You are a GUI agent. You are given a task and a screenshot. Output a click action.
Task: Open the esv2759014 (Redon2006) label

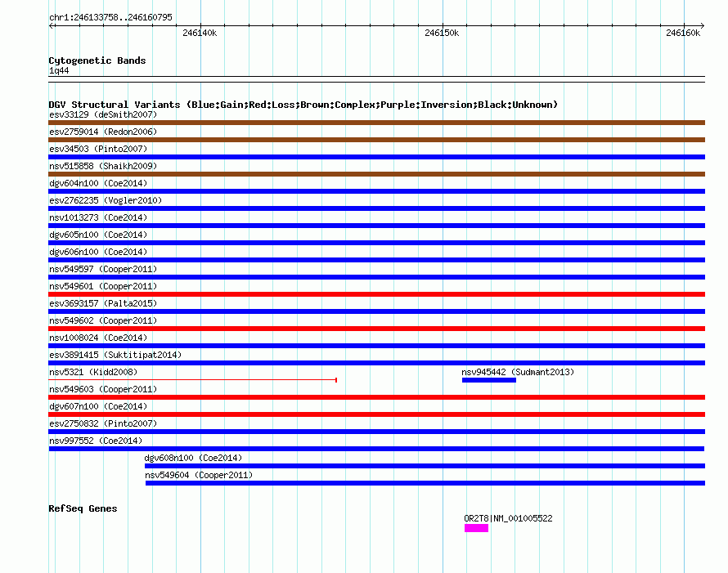click(103, 132)
